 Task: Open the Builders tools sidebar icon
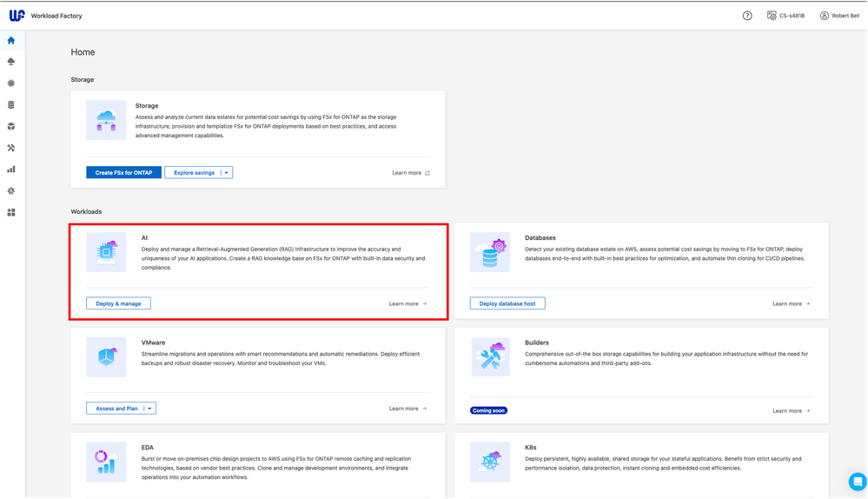pyautogui.click(x=11, y=148)
